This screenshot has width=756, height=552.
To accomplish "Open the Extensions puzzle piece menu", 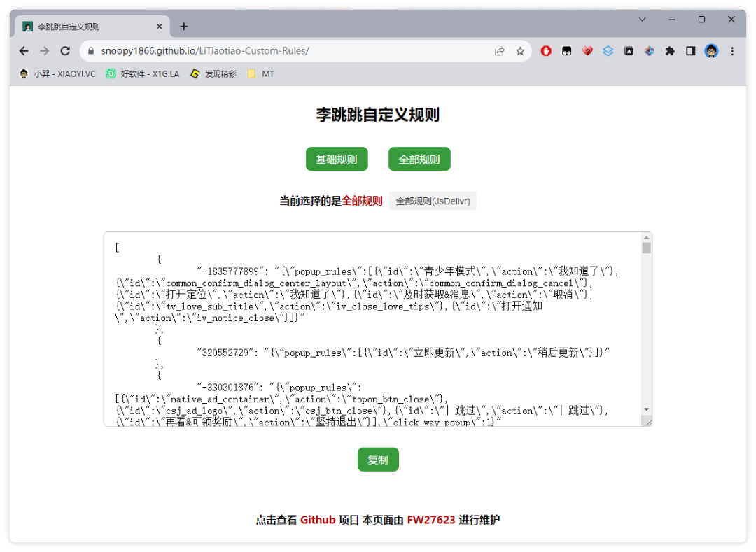I will [670, 51].
